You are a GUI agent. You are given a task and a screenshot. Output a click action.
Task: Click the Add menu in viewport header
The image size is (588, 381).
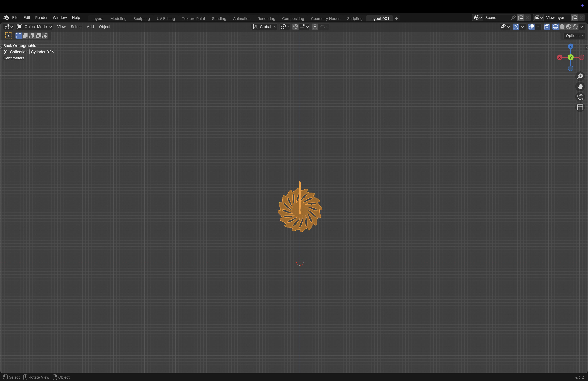click(x=90, y=27)
